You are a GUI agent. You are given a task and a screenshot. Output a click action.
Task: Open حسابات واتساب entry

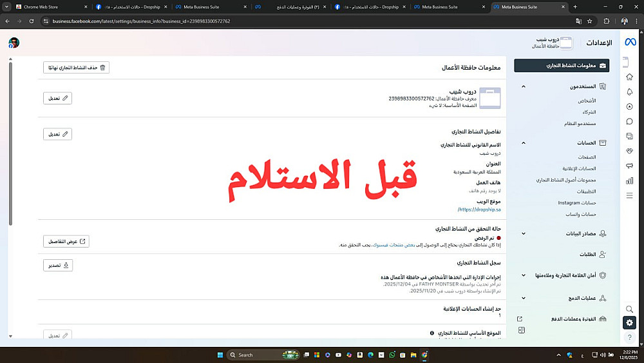click(x=581, y=214)
